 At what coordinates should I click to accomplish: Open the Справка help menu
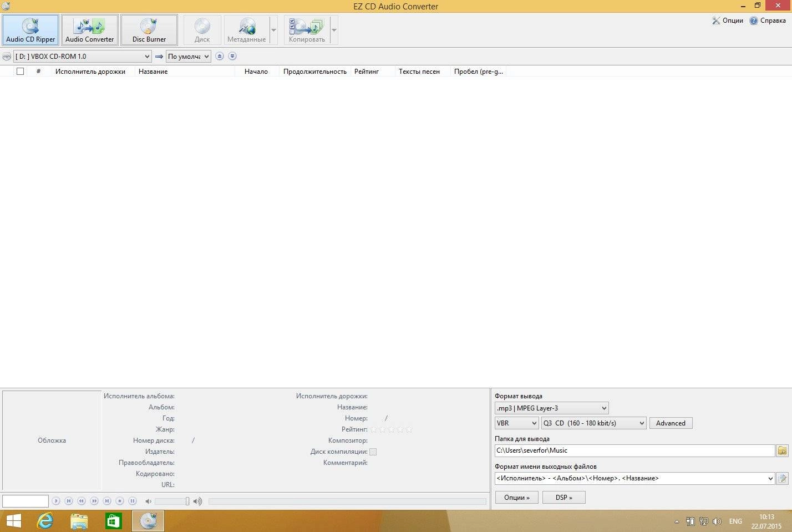tap(768, 21)
